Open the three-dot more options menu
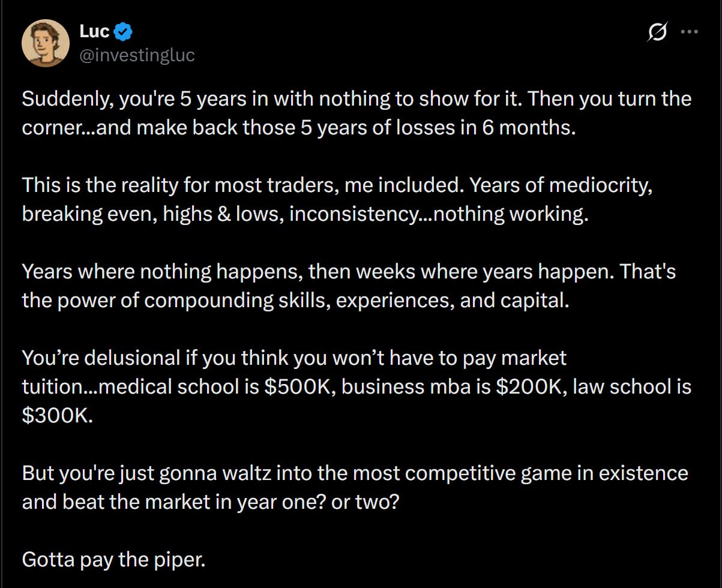Screen dimensions: 722x588 click(x=689, y=34)
